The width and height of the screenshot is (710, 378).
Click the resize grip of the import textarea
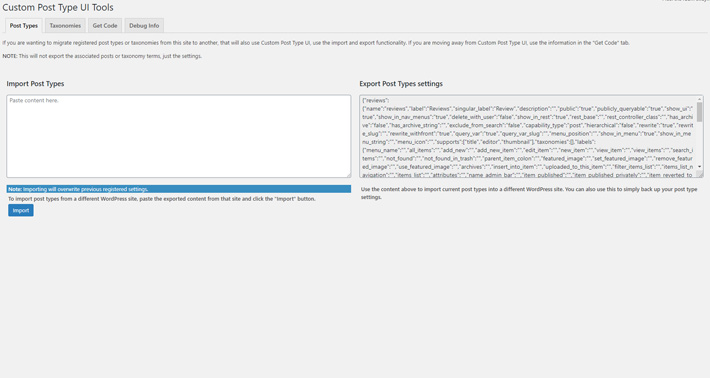coord(348,175)
